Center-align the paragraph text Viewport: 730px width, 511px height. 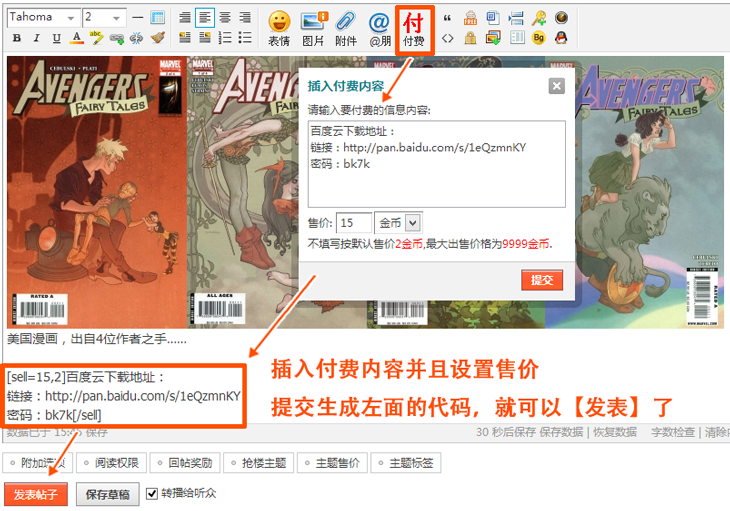click(x=225, y=18)
